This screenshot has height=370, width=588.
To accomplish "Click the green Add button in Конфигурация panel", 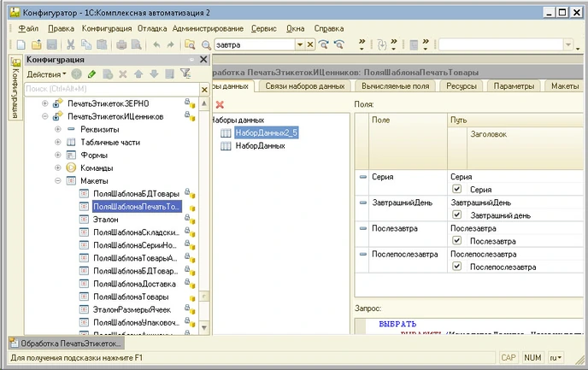I will point(77,74).
